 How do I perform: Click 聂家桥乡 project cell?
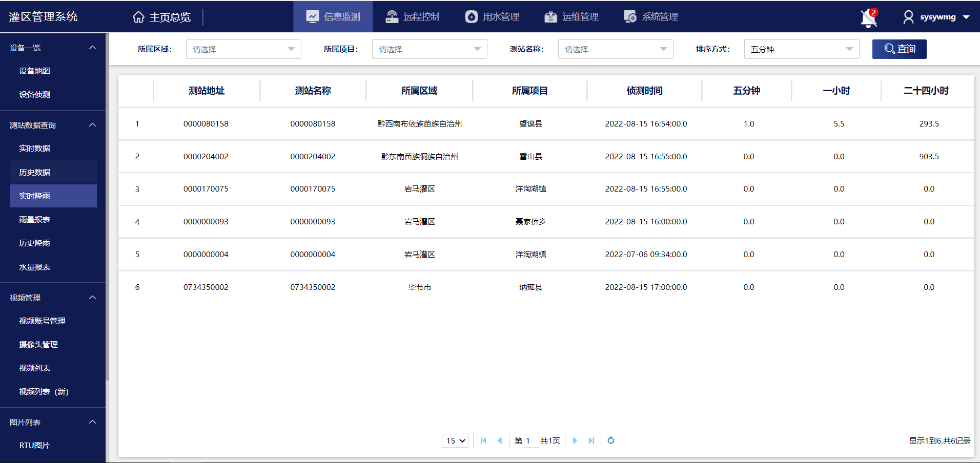[530, 221]
